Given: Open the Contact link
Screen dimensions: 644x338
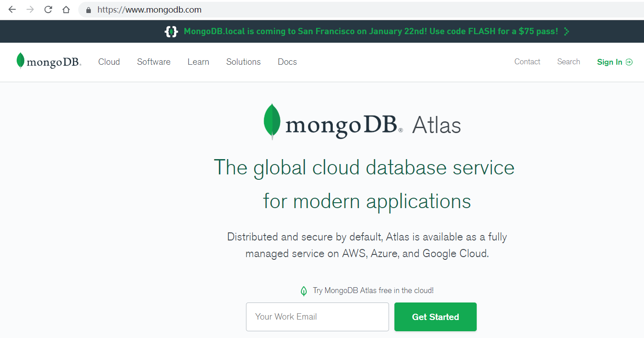Looking at the screenshot, I should pyautogui.click(x=528, y=62).
